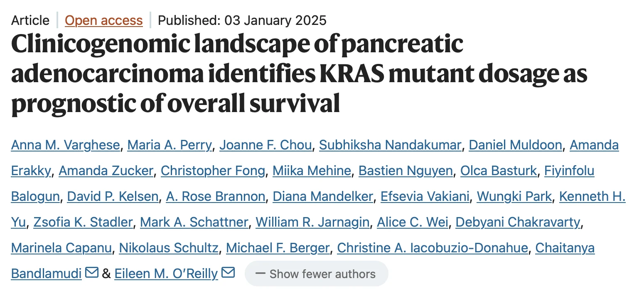View Olca Basturk author info
This screenshot has height=298, width=644.
pyautogui.click(x=499, y=171)
